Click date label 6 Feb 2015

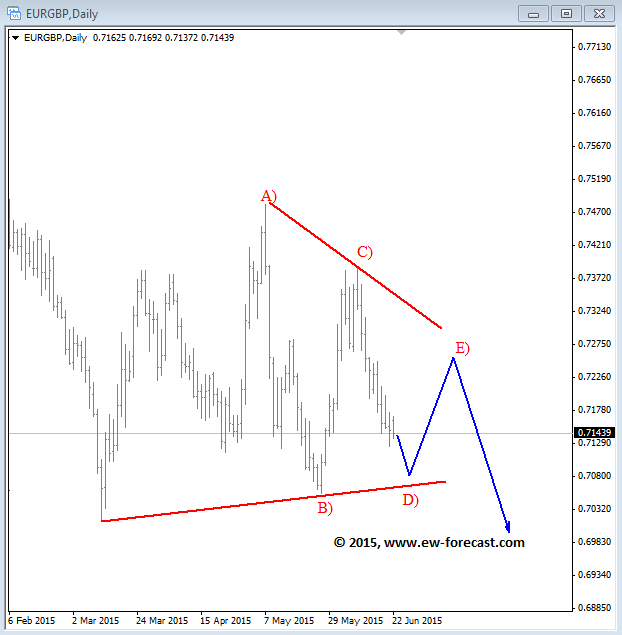tap(31, 620)
